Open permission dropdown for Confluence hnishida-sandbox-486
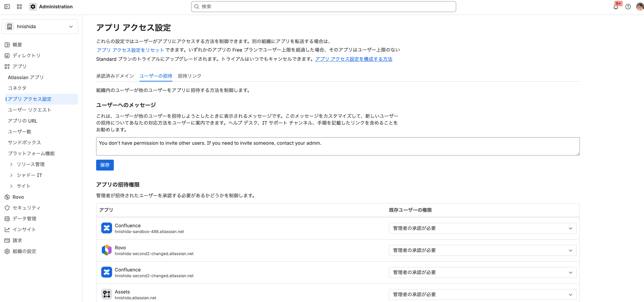 pos(482,228)
